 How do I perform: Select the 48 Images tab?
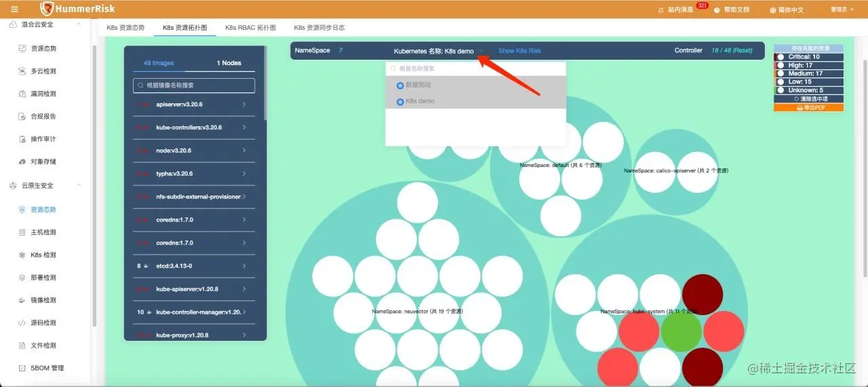coord(159,63)
